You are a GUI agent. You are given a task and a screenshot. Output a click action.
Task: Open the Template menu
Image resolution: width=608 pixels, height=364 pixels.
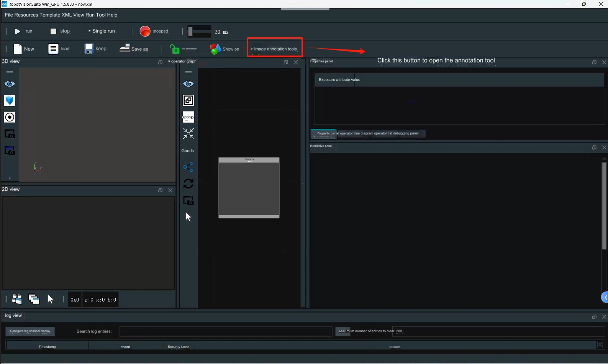pyautogui.click(x=50, y=15)
